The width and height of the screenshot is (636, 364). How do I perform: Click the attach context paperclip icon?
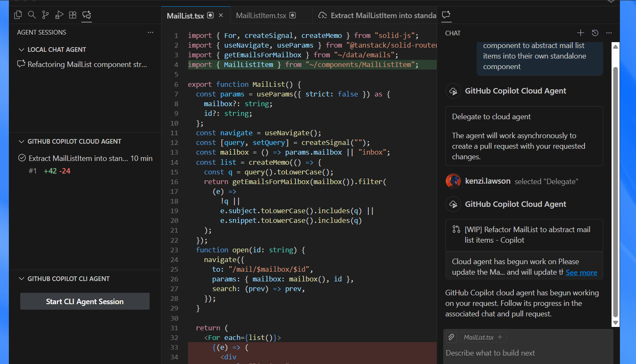click(451, 337)
